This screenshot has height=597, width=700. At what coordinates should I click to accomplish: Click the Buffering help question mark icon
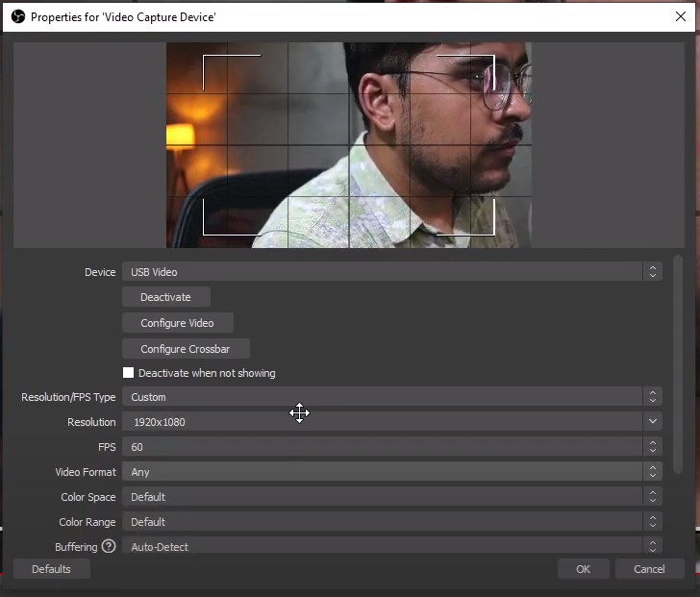pos(109,547)
